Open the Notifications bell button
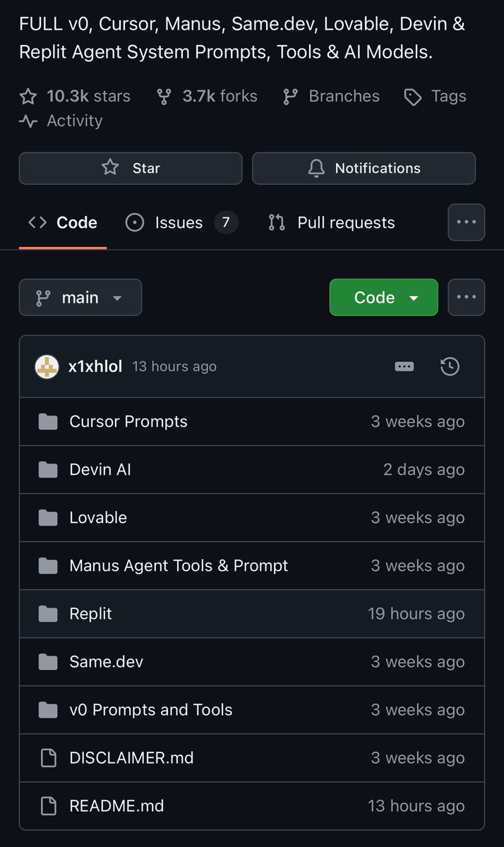The height and width of the screenshot is (847, 504). (x=364, y=168)
